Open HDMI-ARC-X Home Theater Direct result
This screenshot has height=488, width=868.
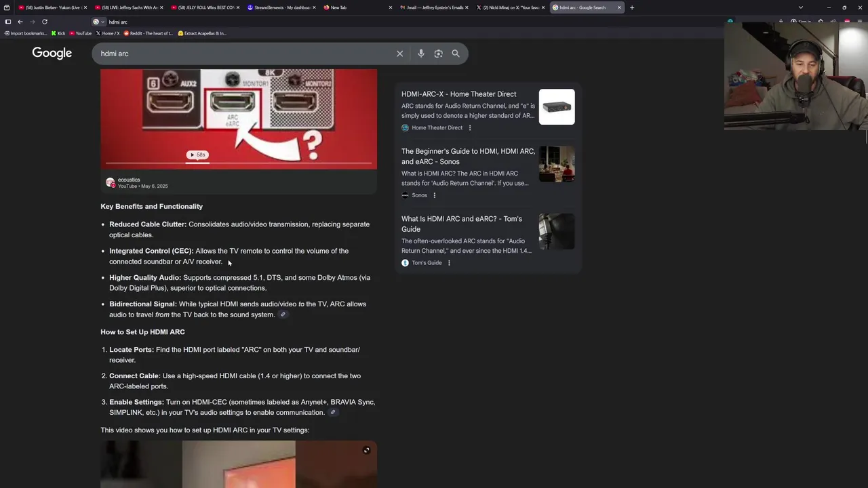[x=458, y=94]
